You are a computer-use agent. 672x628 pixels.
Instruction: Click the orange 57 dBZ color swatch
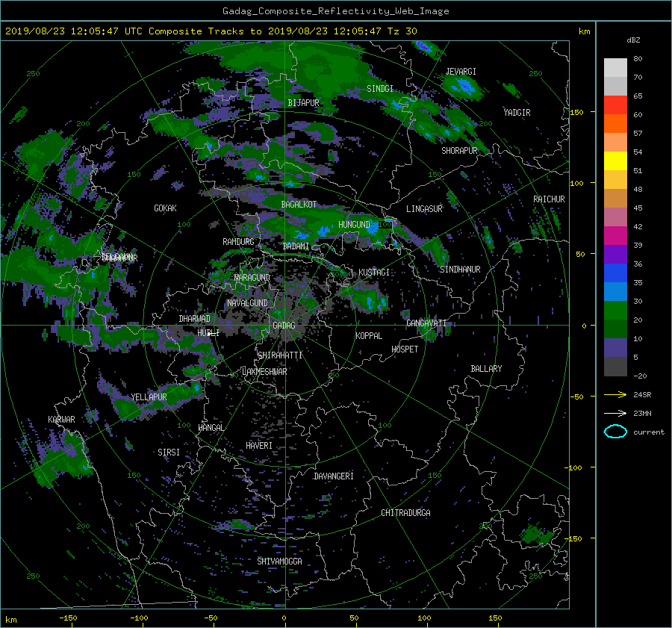pos(615,124)
